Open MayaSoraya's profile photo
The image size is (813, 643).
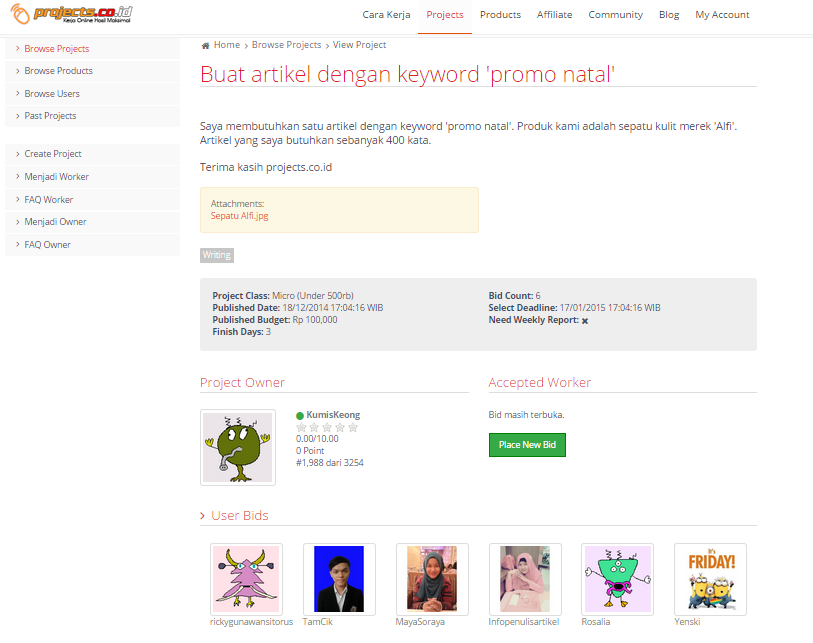tap(432, 578)
